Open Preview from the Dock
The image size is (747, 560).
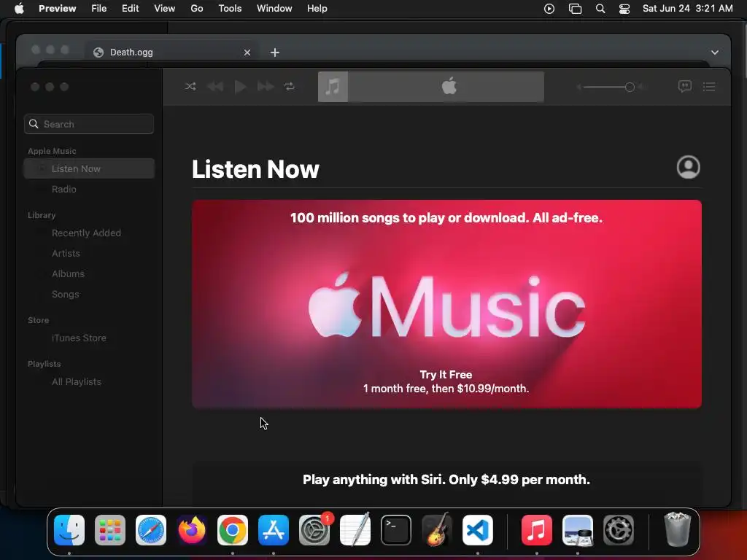[x=578, y=530]
